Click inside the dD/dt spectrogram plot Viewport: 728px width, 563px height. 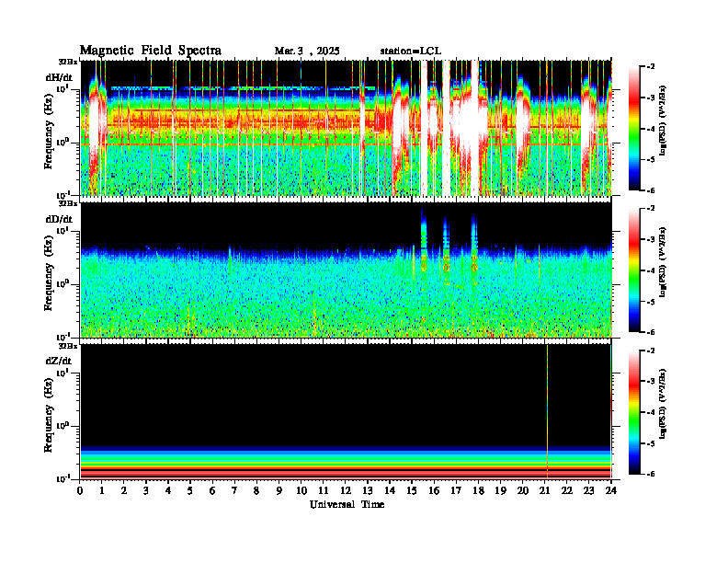[347, 270]
